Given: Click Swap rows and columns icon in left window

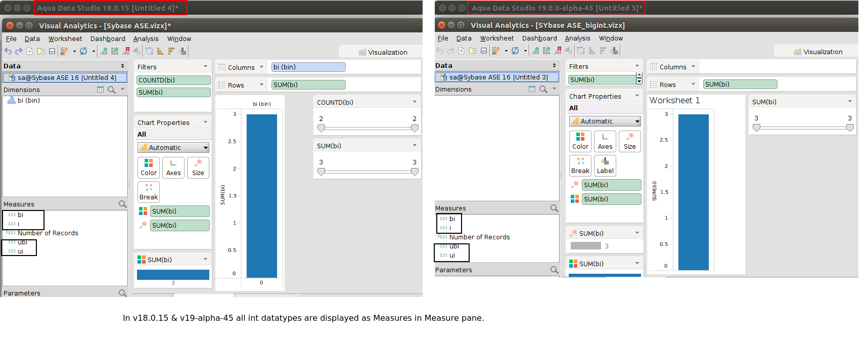Looking at the screenshot, I should click(x=149, y=51).
